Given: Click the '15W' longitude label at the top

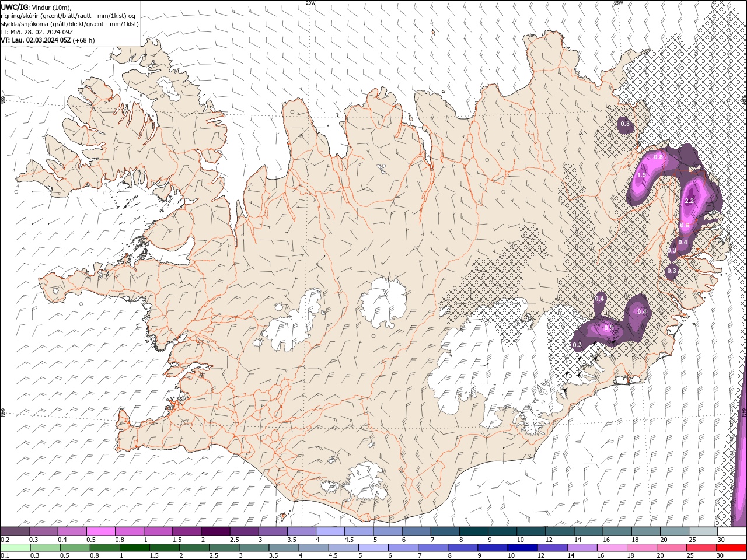Looking at the screenshot, I should tap(618, 3).
